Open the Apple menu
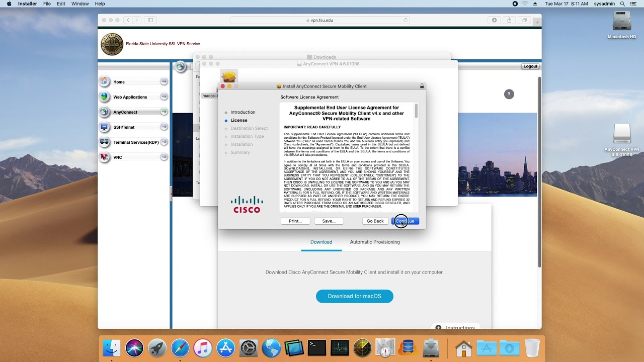This screenshot has width=644, height=362. tap(9, 4)
